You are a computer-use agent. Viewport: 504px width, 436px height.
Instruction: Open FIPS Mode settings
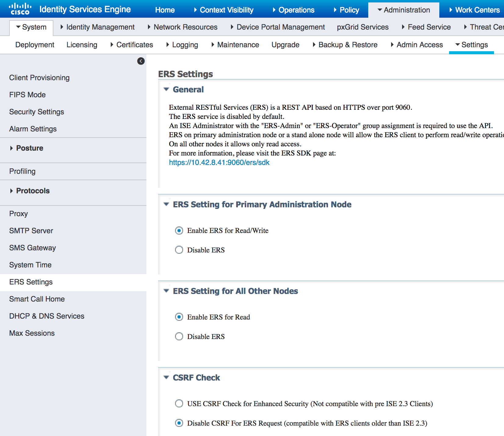pyautogui.click(x=27, y=95)
